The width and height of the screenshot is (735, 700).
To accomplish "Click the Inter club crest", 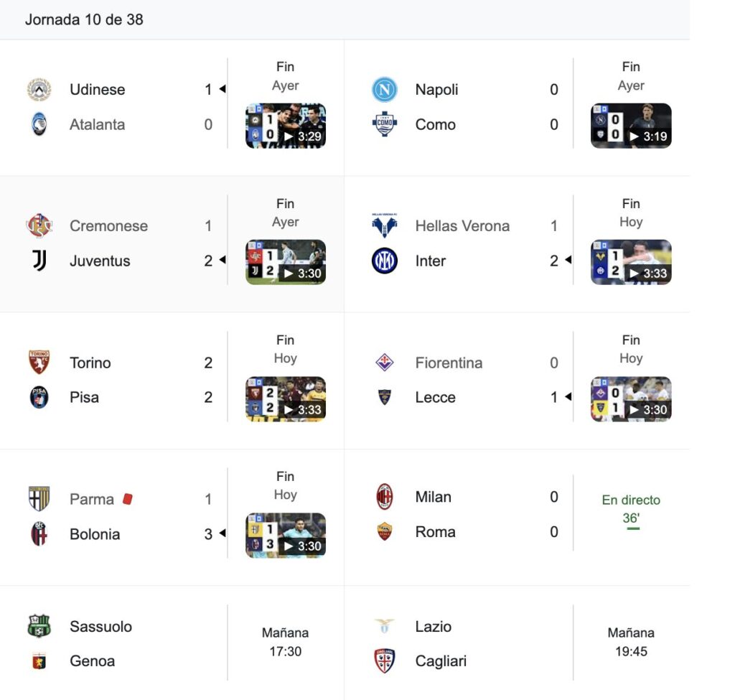I will click(384, 261).
